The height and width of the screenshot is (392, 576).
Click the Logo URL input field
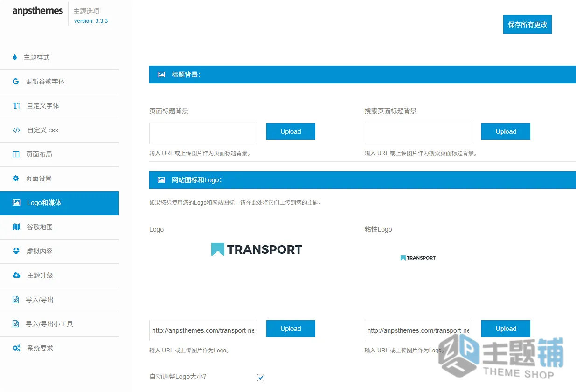(x=203, y=330)
